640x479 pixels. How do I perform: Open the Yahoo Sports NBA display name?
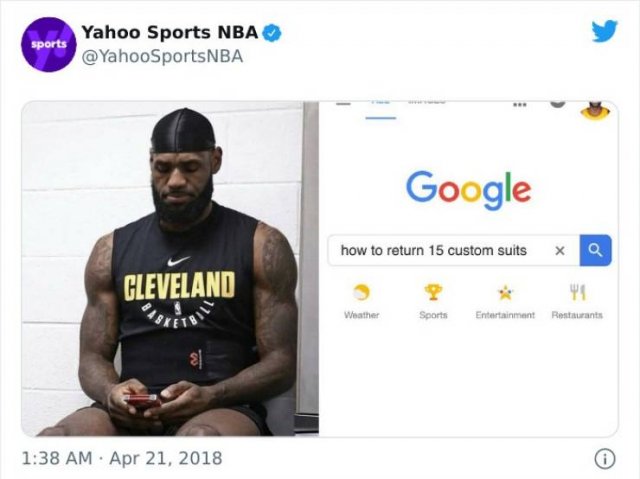pyautogui.click(x=170, y=32)
